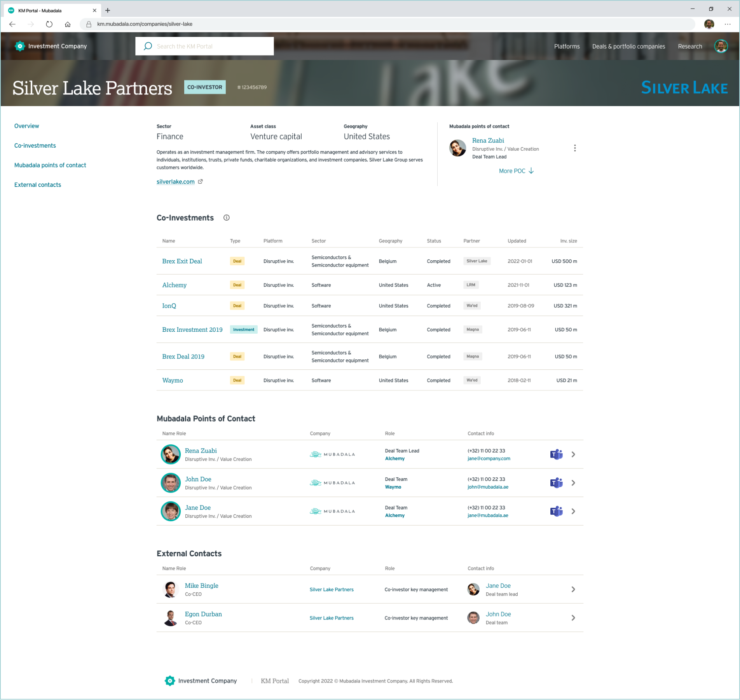The image size is (740, 700).
Task: Open Deals & portfolio companies menu
Action: coord(628,46)
